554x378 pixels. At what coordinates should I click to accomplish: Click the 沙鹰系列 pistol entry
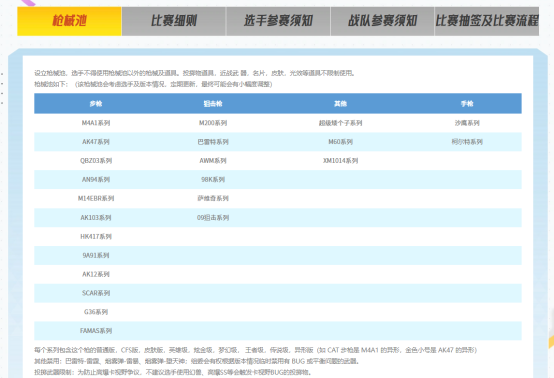[x=467, y=123]
